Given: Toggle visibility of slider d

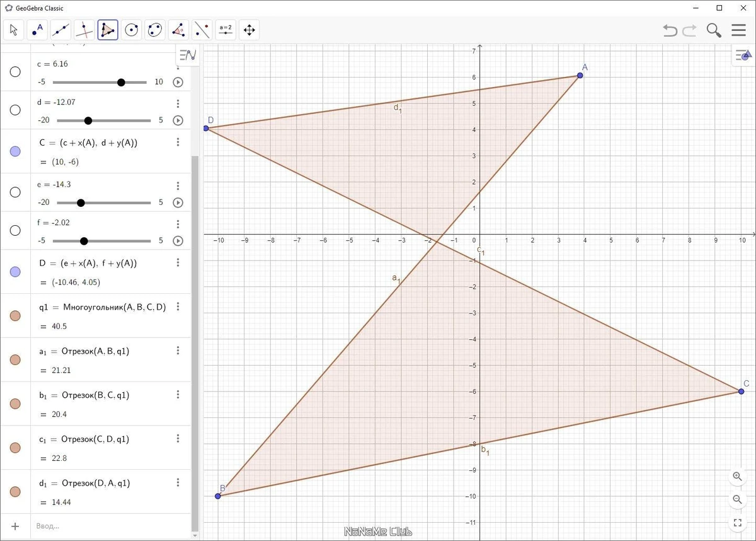Looking at the screenshot, I should pyautogui.click(x=15, y=110).
